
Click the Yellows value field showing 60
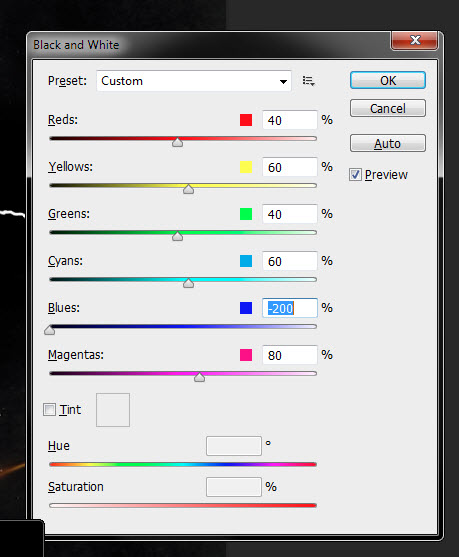click(290, 167)
